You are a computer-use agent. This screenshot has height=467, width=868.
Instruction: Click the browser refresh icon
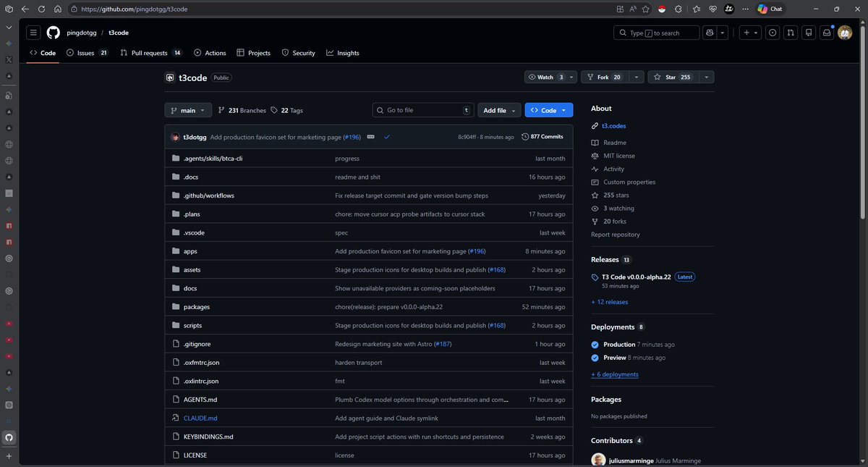41,9
